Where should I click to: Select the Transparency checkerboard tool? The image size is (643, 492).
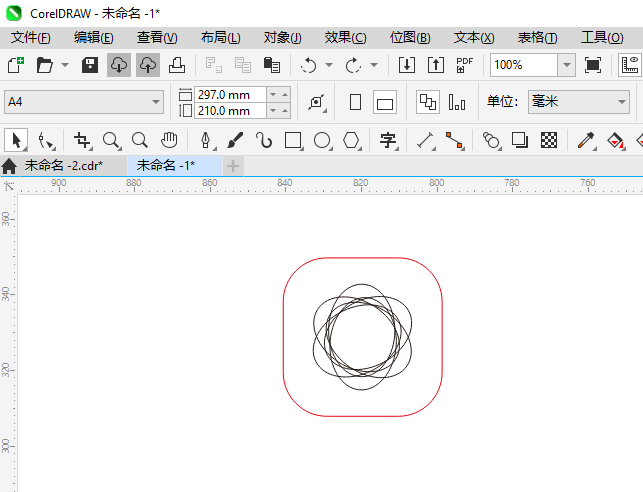[549, 140]
